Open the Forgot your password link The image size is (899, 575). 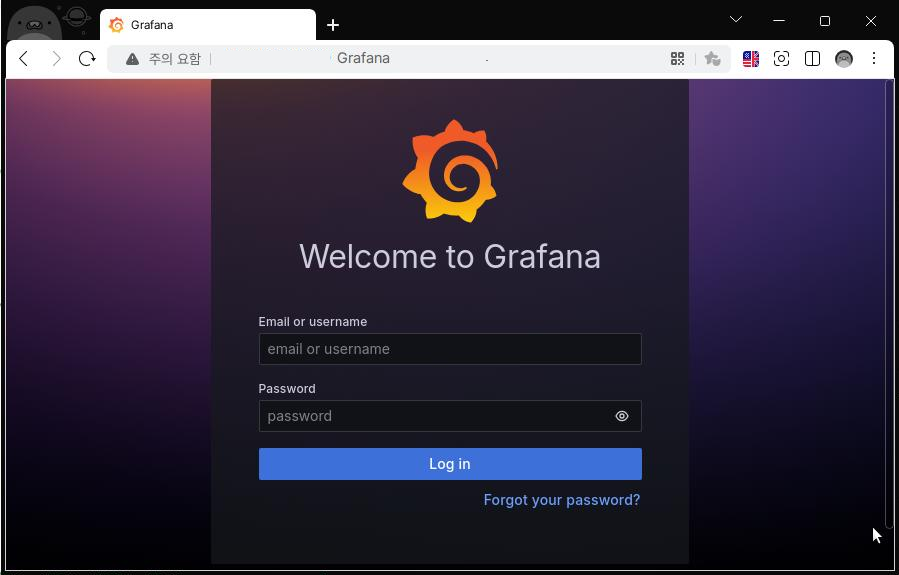562,500
